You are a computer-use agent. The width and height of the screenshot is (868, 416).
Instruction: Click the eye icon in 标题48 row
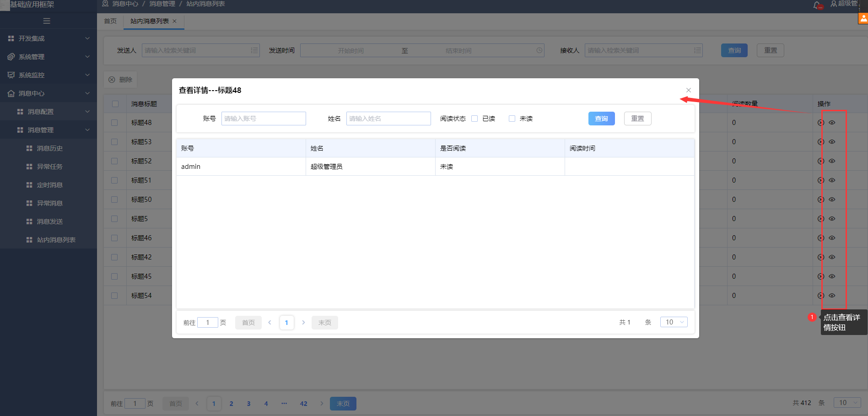(x=832, y=123)
